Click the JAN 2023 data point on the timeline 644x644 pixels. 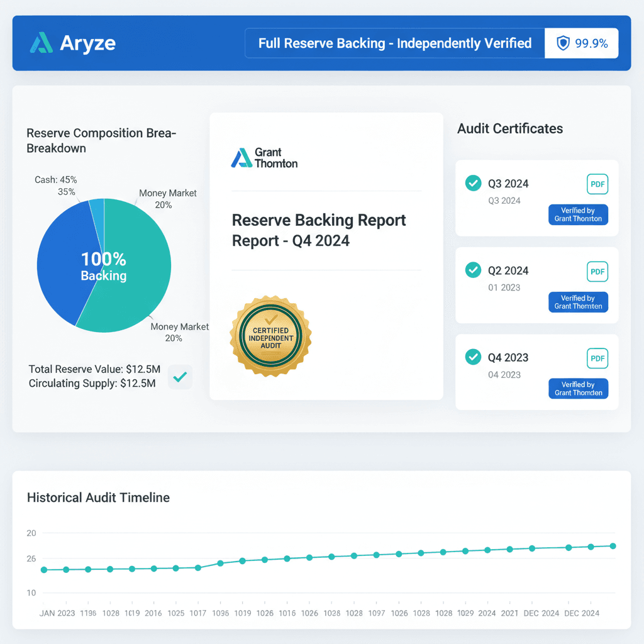pyautogui.click(x=43, y=570)
